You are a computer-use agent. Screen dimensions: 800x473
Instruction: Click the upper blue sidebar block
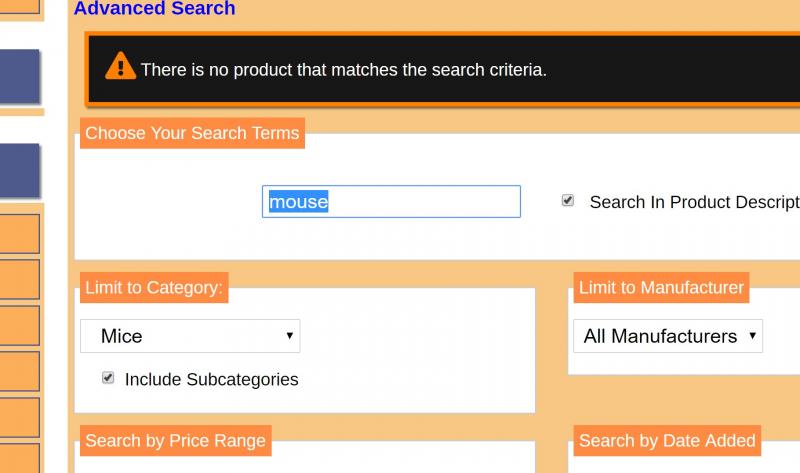(19, 77)
